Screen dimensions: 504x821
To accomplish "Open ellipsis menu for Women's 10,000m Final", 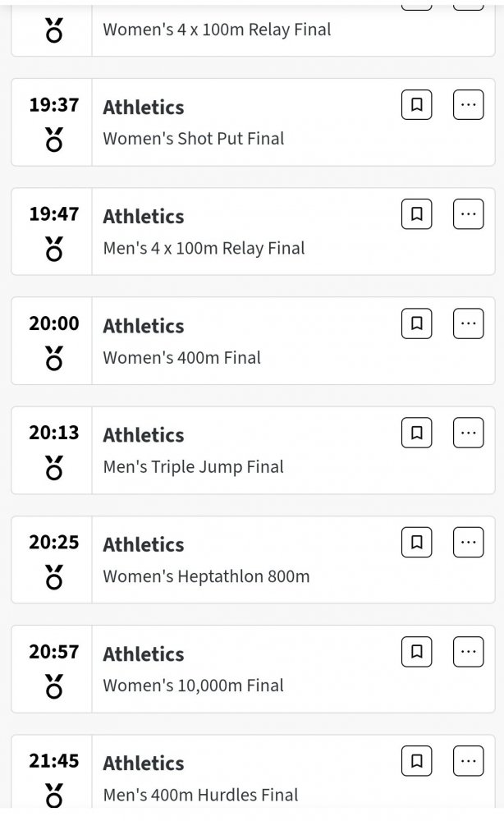I will (x=468, y=652).
